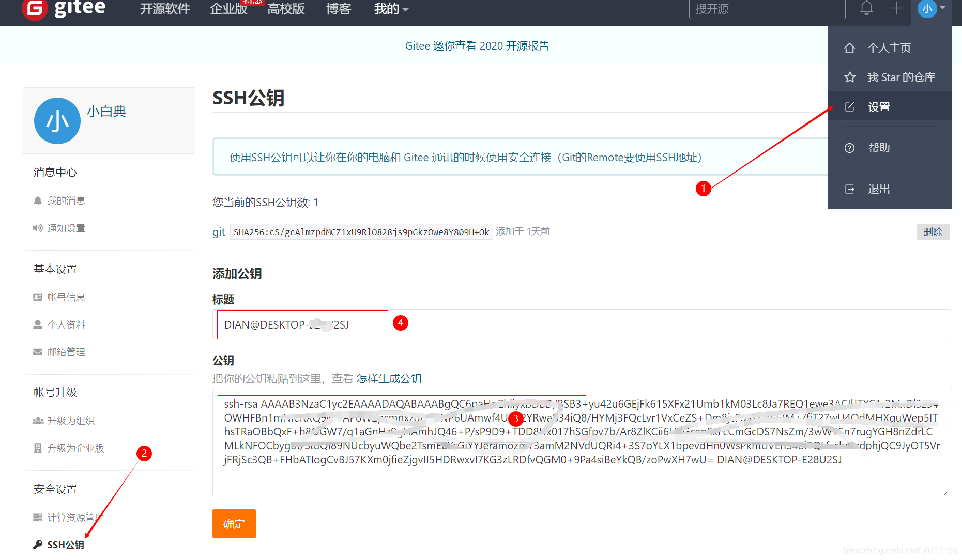Click the star icon beside 我 Star 的仓库
962x560 pixels.
(x=849, y=77)
